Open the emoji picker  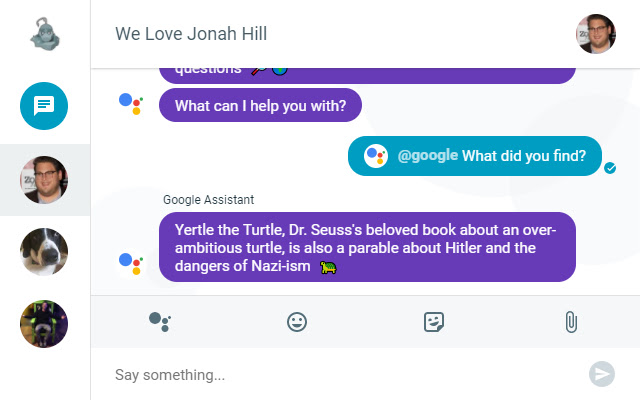click(x=297, y=321)
